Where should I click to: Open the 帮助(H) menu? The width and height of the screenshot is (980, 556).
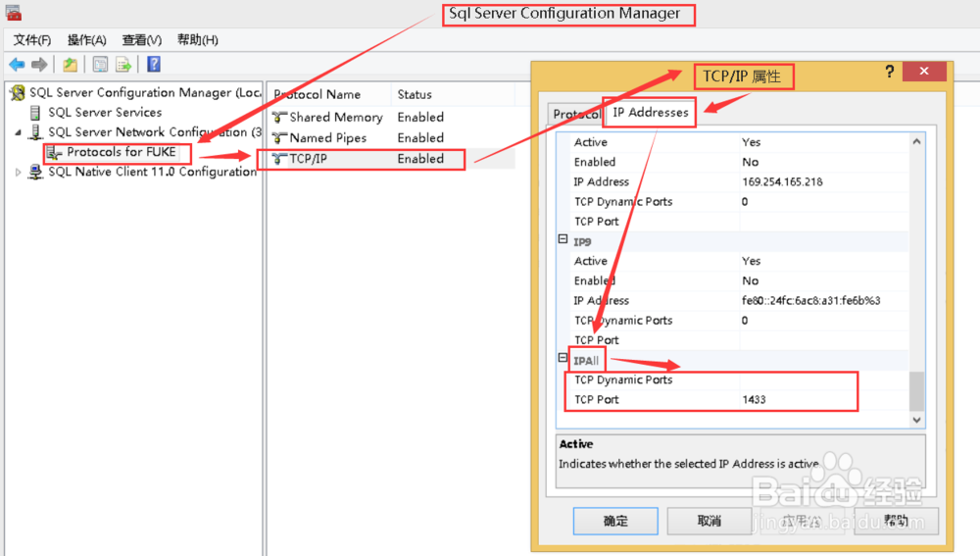[198, 40]
